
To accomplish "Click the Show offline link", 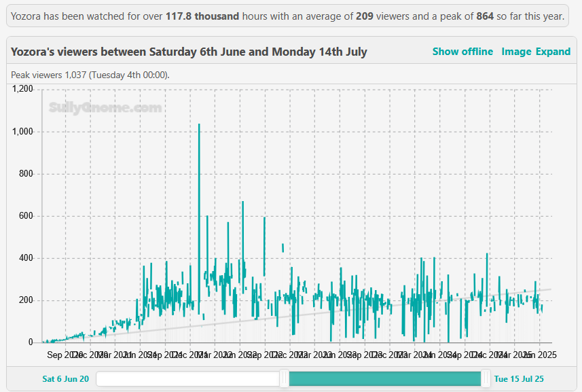I will click(462, 52).
